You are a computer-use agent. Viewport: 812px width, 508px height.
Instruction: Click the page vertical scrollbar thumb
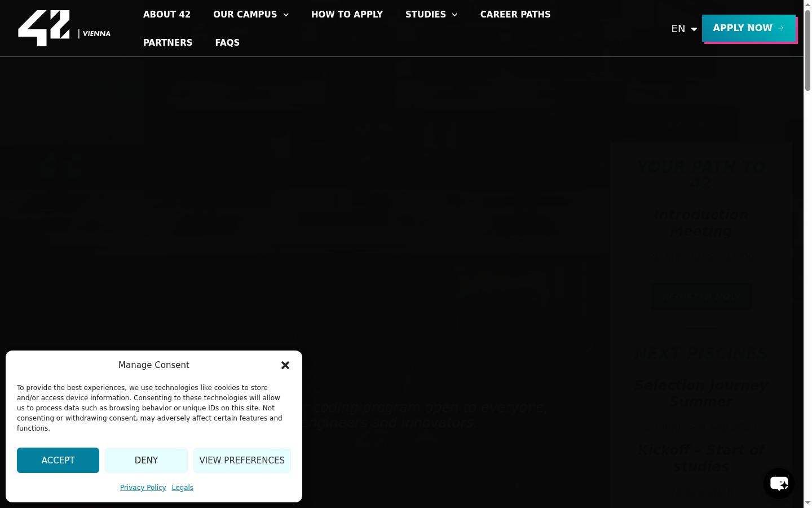[x=807, y=51]
